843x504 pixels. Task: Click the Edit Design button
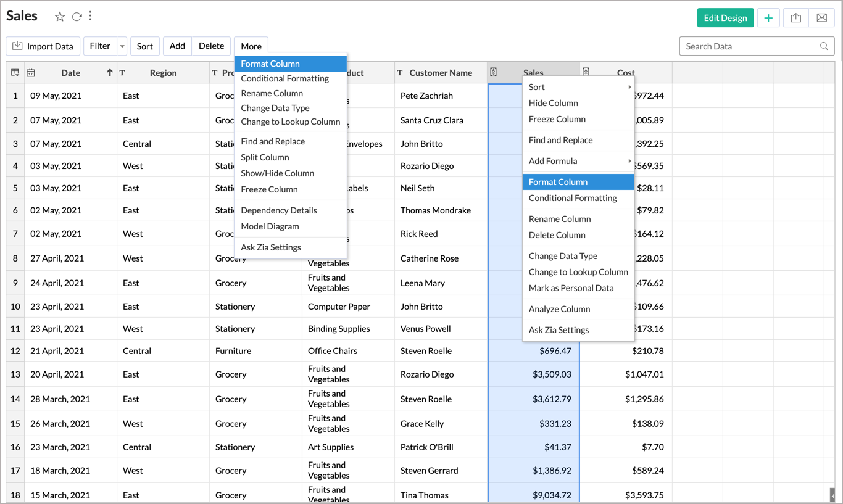[725, 18]
